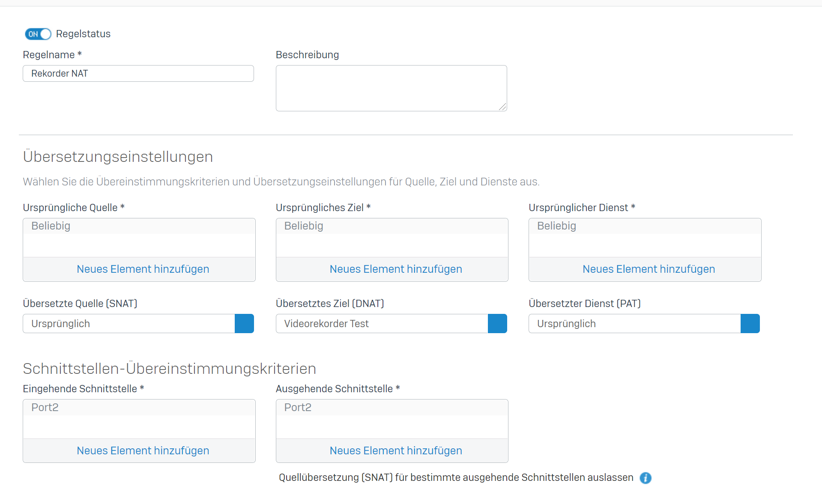The width and height of the screenshot is (822, 504).
Task: Click blue arrow button of PAT dropdown
Action: pyautogui.click(x=750, y=324)
